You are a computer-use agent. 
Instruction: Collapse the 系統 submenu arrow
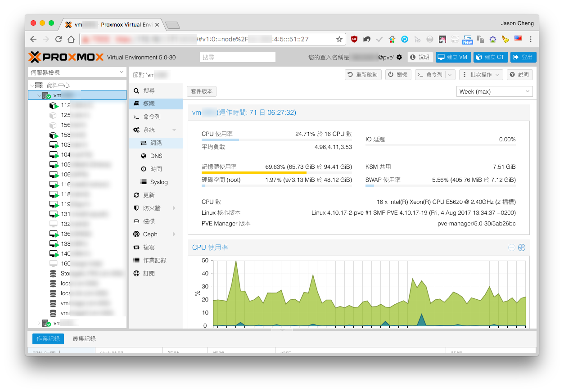174,130
